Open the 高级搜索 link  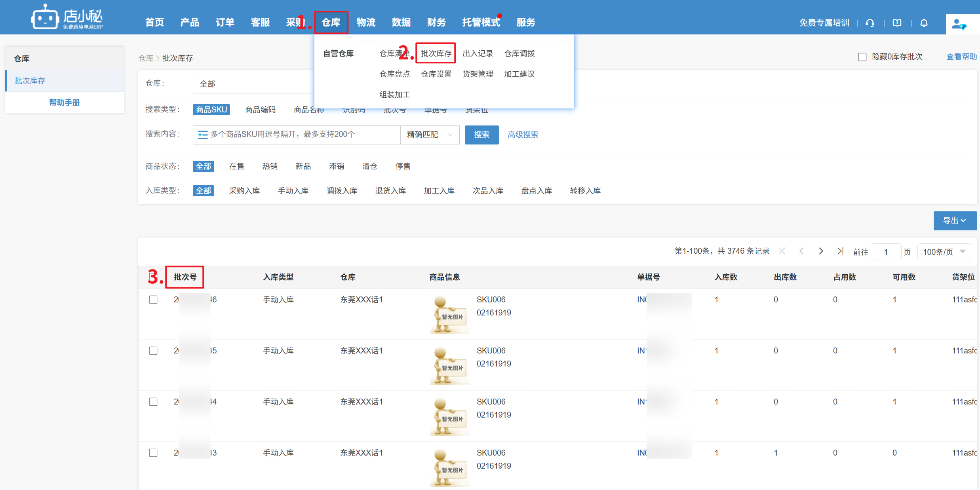click(523, 135)
